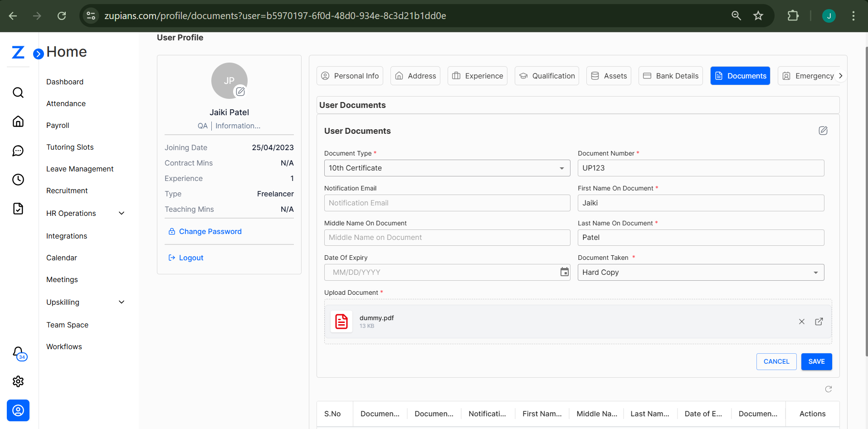
Task: Open the tasks document icon in the sidebar
Action: point(18,209)
